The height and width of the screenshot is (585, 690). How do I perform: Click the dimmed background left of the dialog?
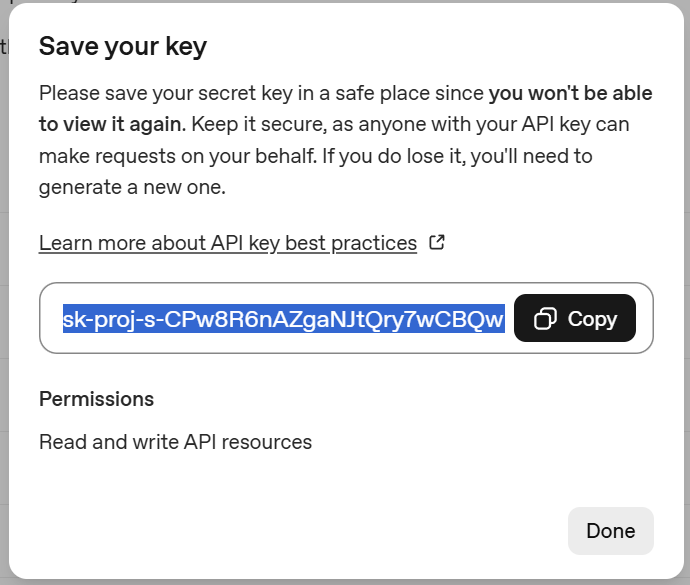tap(4, 300)
